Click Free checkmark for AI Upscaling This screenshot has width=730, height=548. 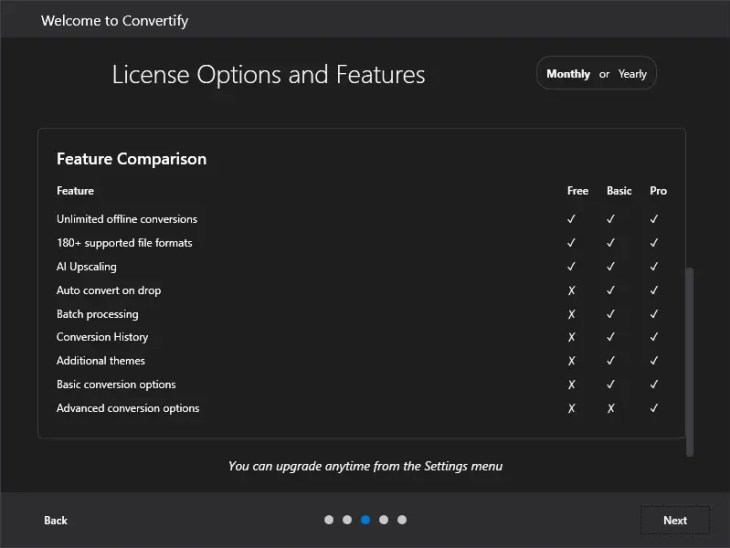[x=571, y=267]
